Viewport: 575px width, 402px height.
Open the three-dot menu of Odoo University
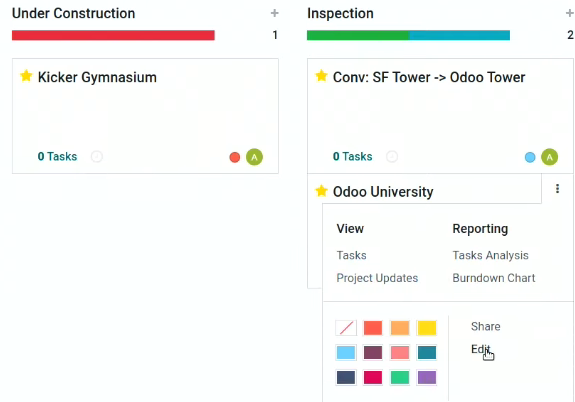(x=557, y=189)
